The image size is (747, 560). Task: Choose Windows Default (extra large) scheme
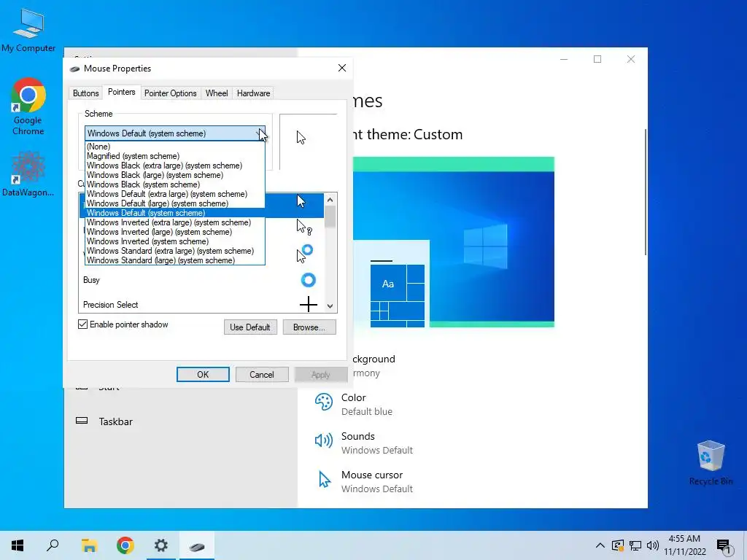175,194
